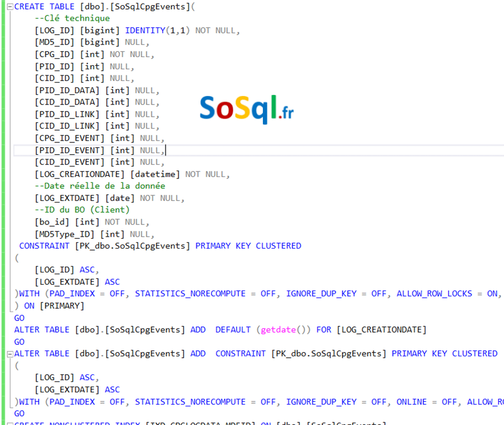Click ON [PRIMARY] filegroup text
The height and width of the screenshot is (425, 504).
(x=54, y=306)
